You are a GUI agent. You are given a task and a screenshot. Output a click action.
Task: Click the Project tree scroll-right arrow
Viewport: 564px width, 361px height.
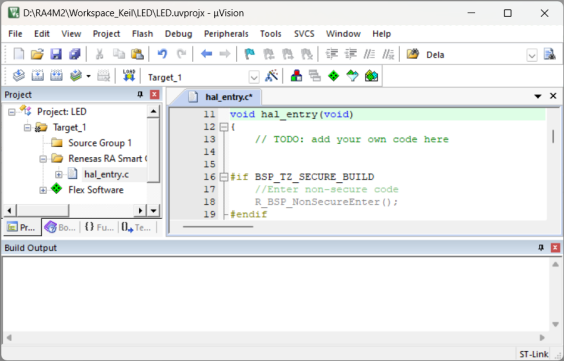click(x=140, y=210)
